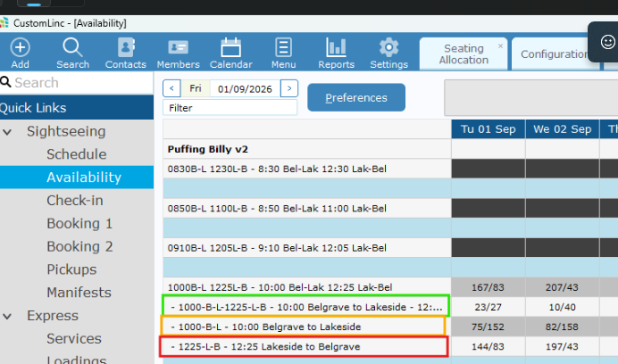Click the CustomLinc app icon in title bar

click(x=4, y=23)
